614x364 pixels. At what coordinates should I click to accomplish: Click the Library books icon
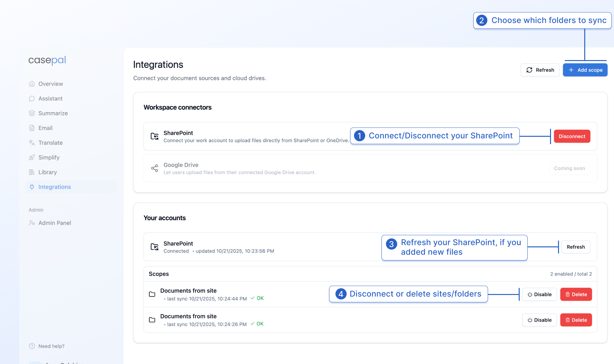tap(32, 172)
